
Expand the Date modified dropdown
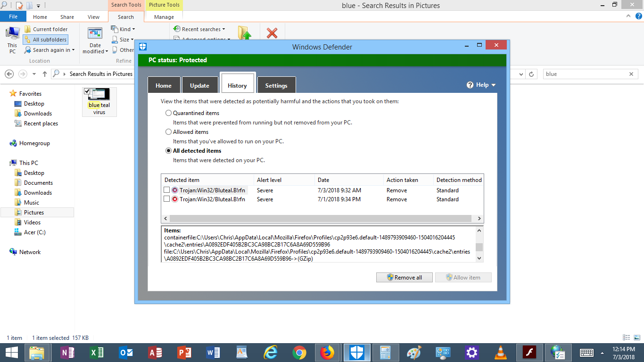coord(95,40)
